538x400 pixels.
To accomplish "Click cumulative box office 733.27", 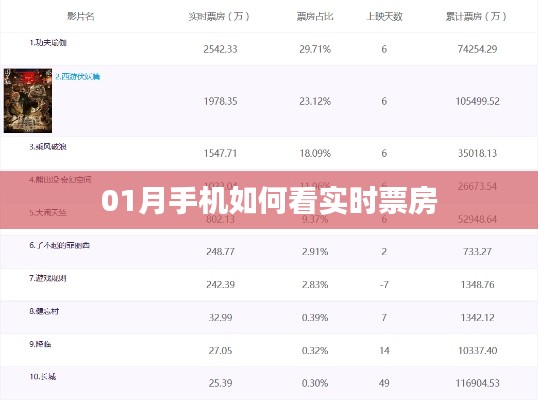I will 477,251.
